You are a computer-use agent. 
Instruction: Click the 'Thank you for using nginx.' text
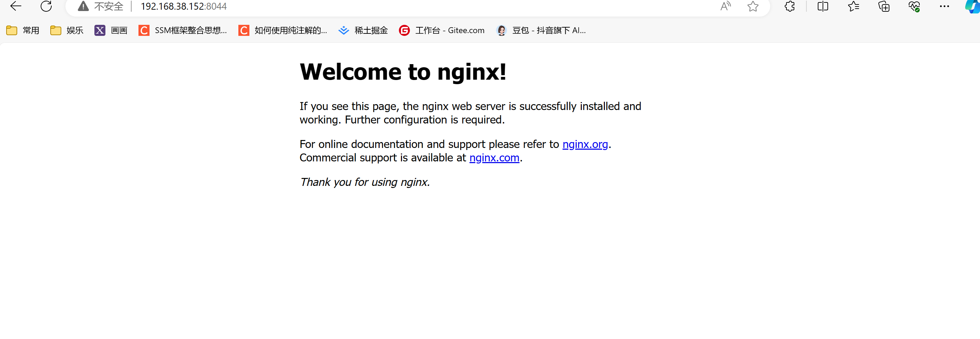pyautogui.click(x=365, y=182)
